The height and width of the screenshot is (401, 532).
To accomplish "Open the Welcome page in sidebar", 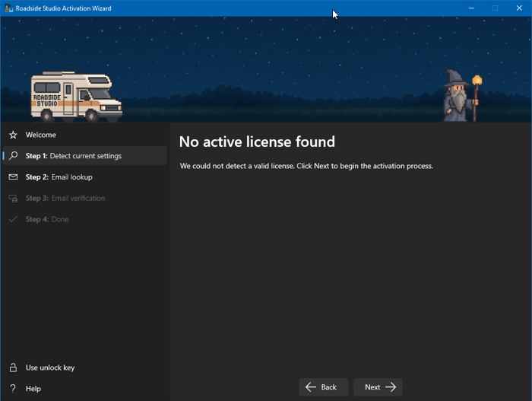I will pyautogui.click(x=41, y=135).
